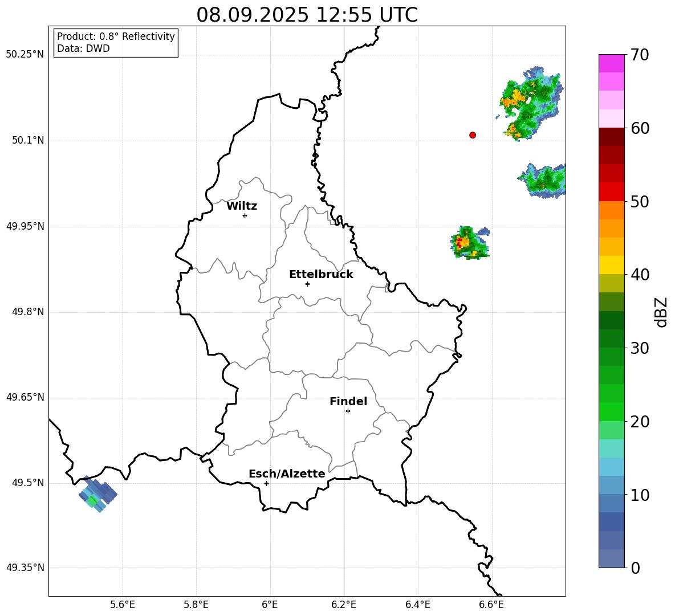Click the 10 value on colorbar
This screenshot has height=616, width=675.
(x=640, y=495)
